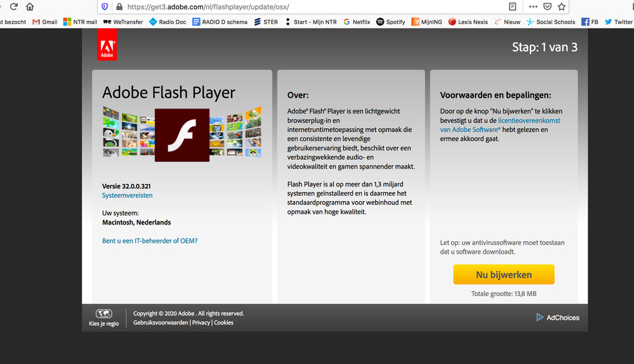Open the Twitter bookmark

pos(618,22)
